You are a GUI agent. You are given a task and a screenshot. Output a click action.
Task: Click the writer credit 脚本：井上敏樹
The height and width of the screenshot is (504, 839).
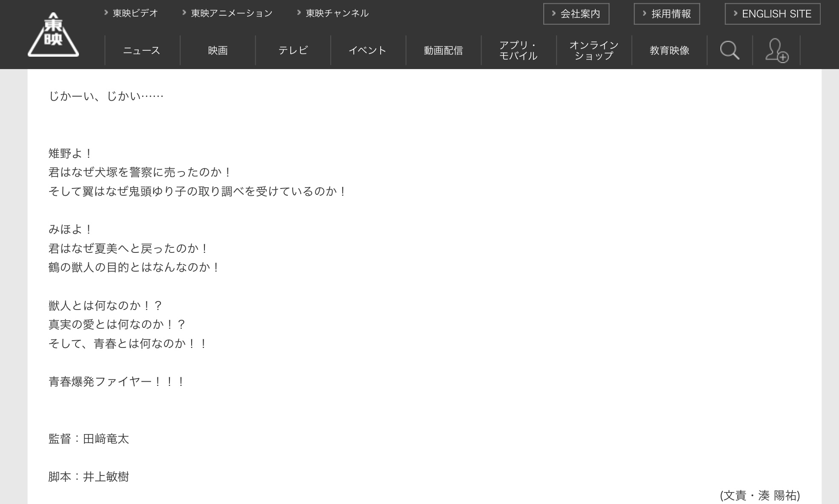pyautogui.click(x=89, y=477)
